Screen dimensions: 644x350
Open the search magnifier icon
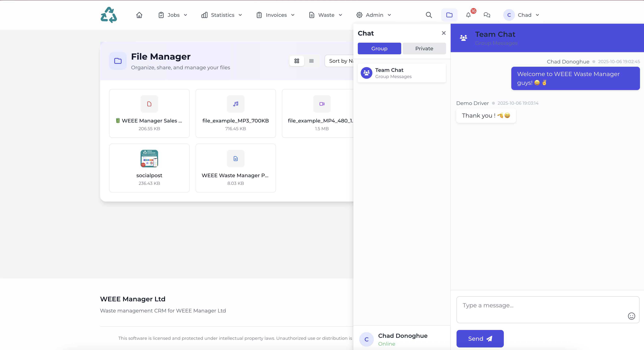tap(429, 15)
